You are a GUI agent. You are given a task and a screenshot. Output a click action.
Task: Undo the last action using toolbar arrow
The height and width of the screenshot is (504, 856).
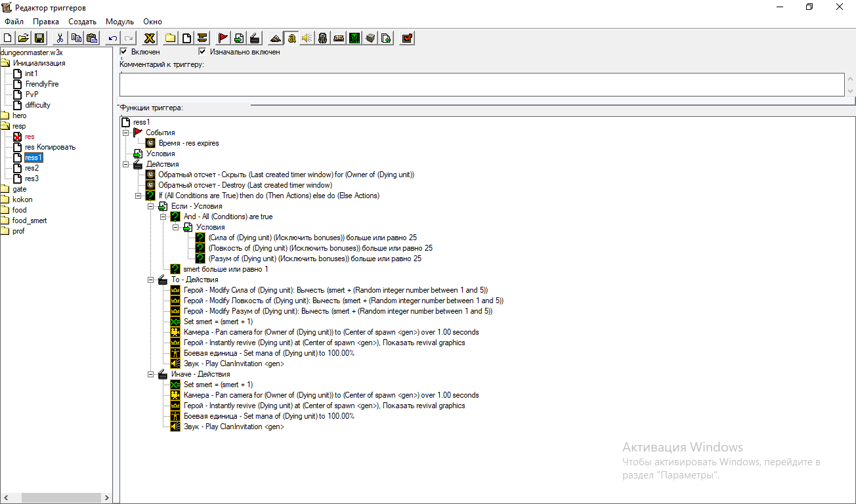[x=113, y=38]
